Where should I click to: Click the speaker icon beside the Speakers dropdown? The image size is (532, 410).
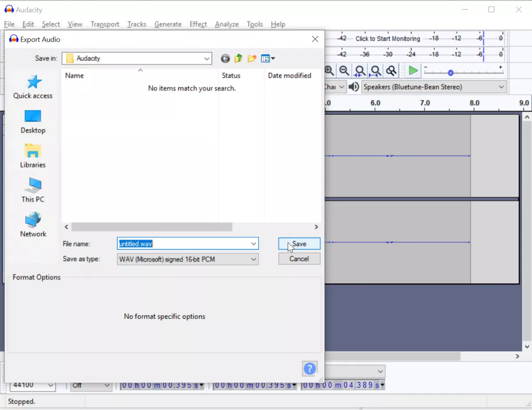[354, 87]
